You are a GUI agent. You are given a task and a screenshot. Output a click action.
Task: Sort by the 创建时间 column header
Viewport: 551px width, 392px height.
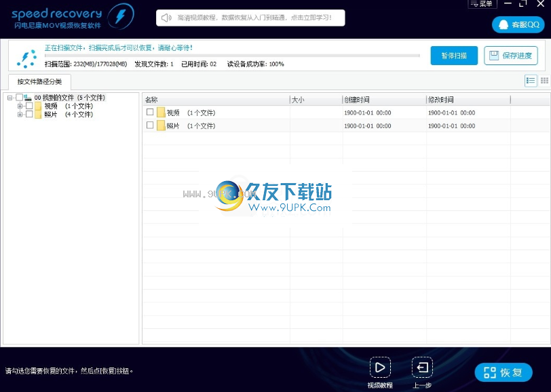coord(385,100)
